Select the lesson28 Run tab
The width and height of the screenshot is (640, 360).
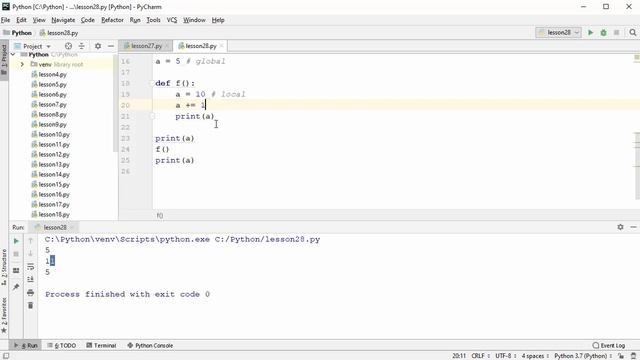(x=55, y=227)
